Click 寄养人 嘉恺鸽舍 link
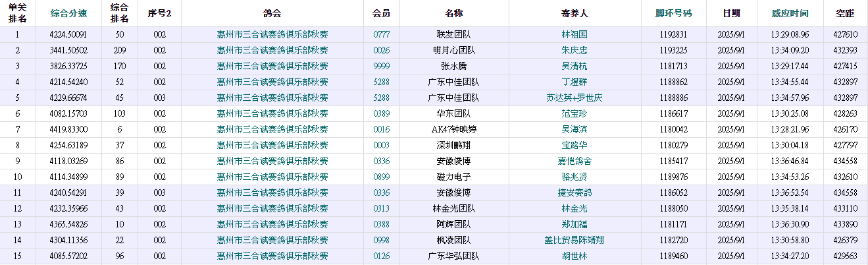 click(x=574, y=161)
